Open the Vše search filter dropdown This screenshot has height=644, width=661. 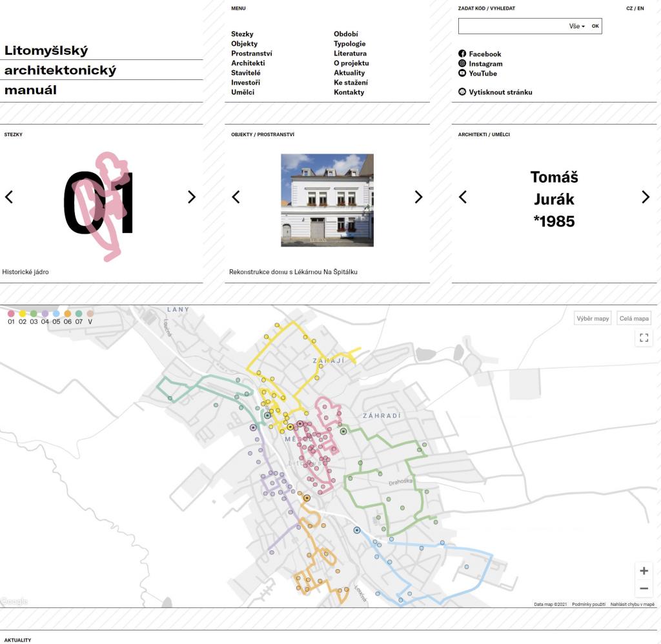tap(576, 26)
